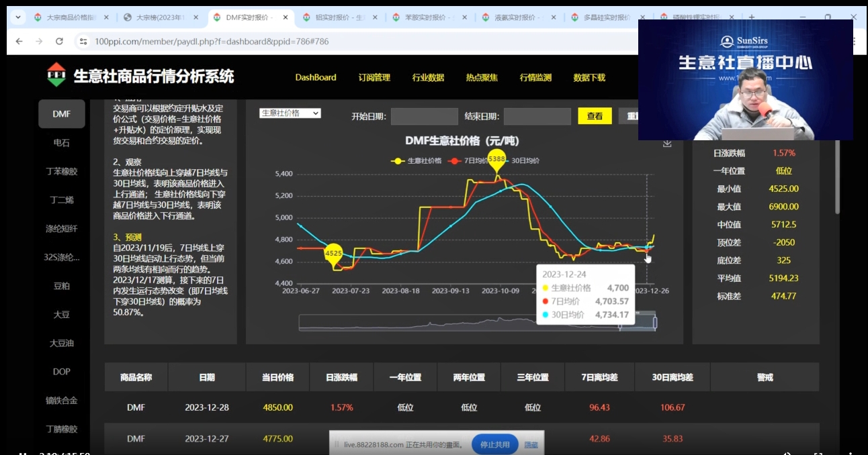Screen dimensions: 868x455
Task: Open the DashBoard menu
Action: (x=316, y=77)
